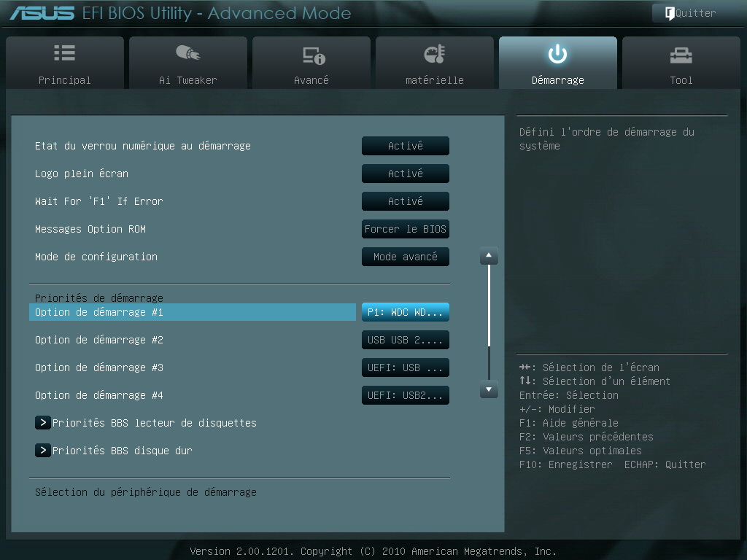Select Option de démarrage #4 label

pos(98,395)
